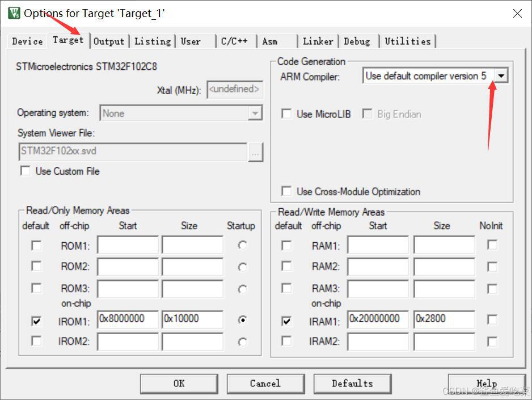Click the IROM2 Start address field
Image resolution: width=532 pixels, height=400 pixels.
pyautogui.click(x=128, y=342)
